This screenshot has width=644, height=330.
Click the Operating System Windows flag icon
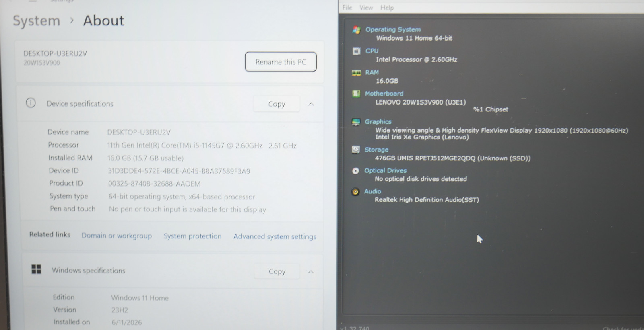click(x=356, y=30)
